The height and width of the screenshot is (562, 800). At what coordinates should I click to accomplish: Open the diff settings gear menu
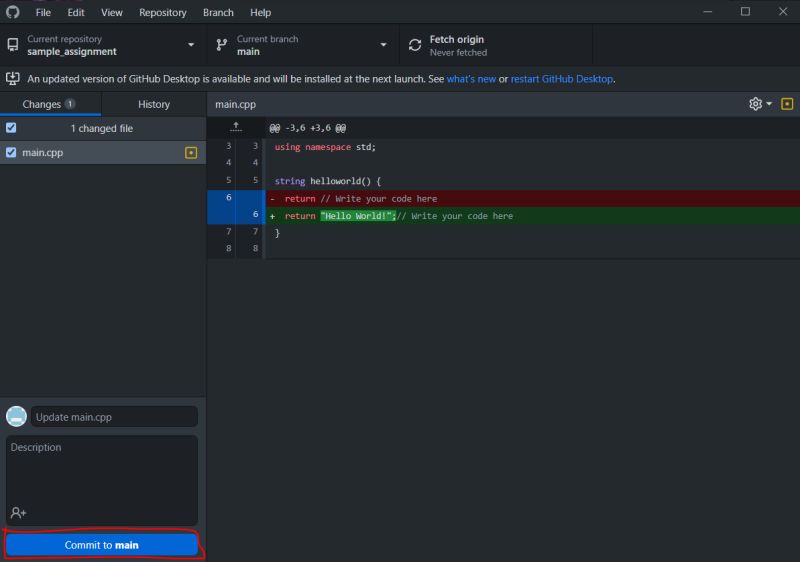point(760,104)
